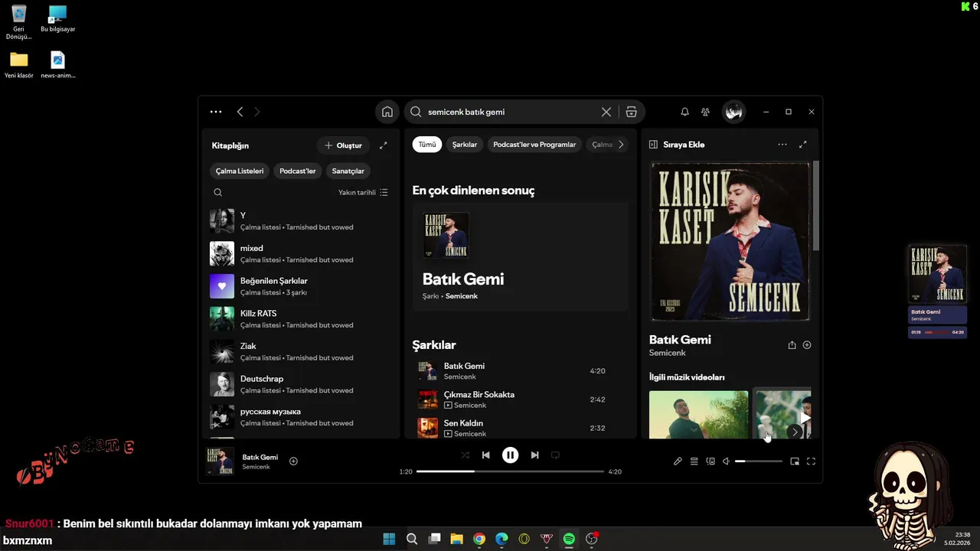Open Google Chrome from taskbar

point(479,539)
